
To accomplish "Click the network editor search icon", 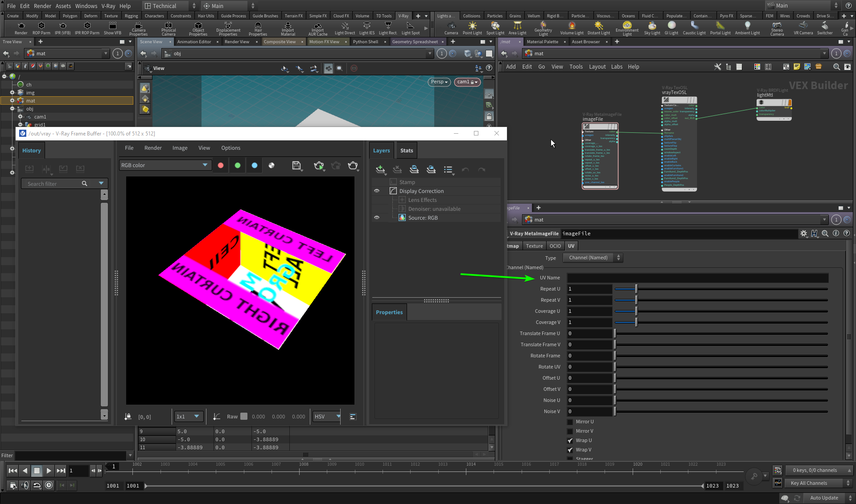I will coord(836,67).
